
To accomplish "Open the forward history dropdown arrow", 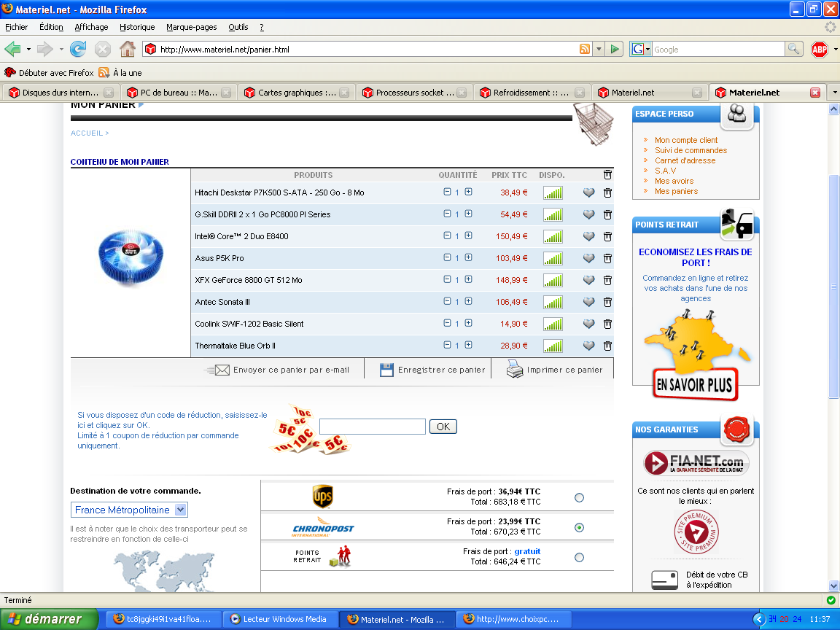I will pyautogui.click(x=61, y=50).
